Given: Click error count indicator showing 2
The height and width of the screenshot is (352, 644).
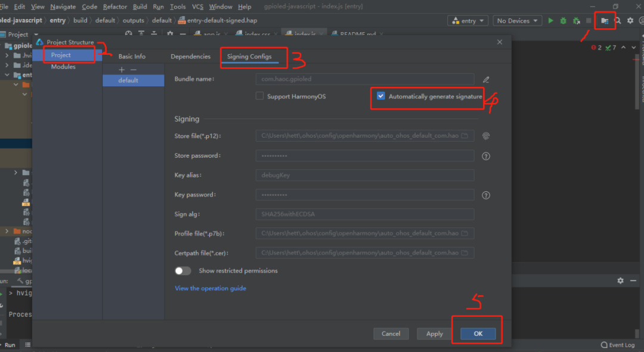Looking at the screenshot, I should tap(596, 48).
